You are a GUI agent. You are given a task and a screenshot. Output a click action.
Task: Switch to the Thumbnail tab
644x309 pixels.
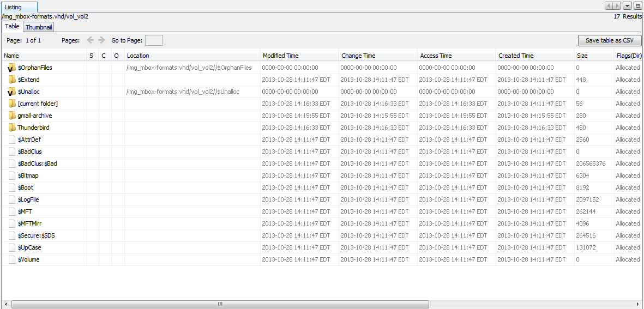coord(39,27)
